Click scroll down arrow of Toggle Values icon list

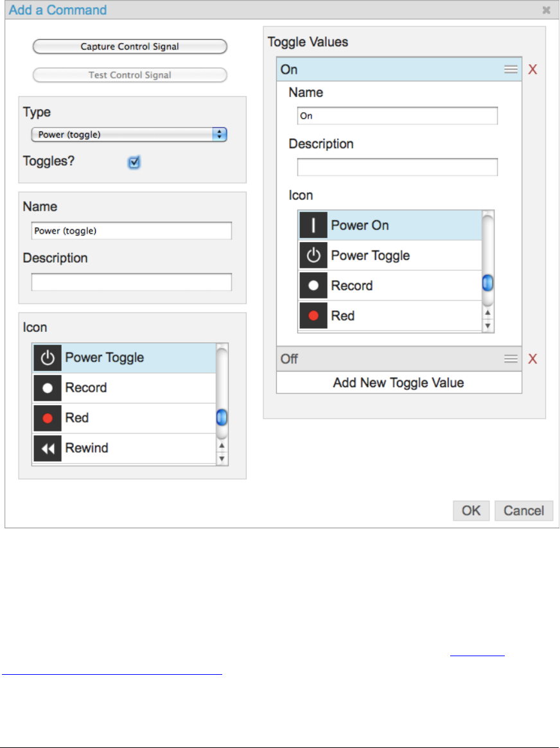coord(487,326)
